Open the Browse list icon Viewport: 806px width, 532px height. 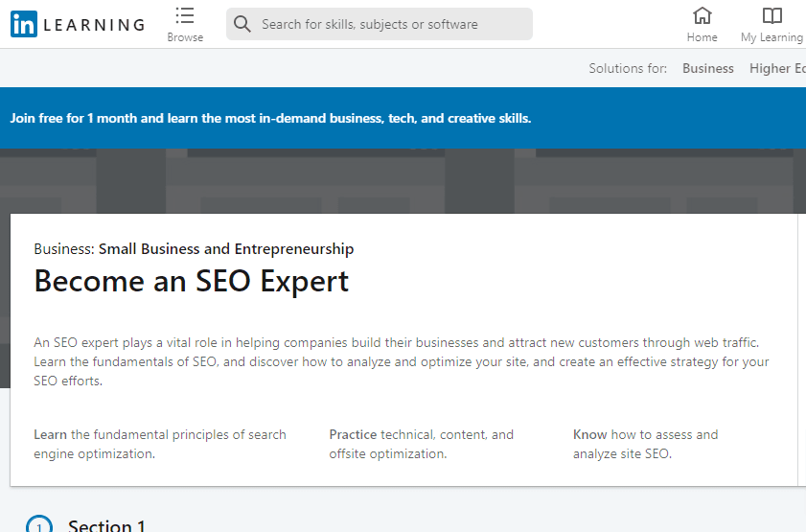pos(185,15)
